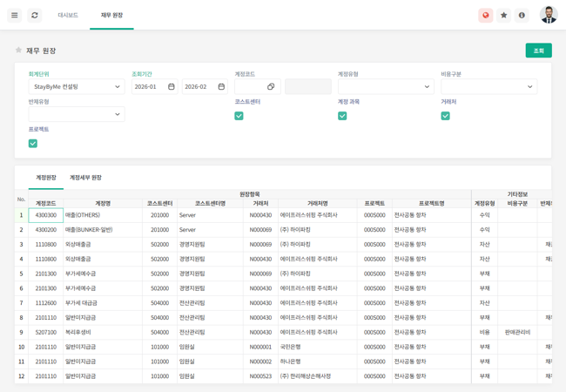Open calendar for start date 2026-01
566x392 pixels.
click(172, 87)
